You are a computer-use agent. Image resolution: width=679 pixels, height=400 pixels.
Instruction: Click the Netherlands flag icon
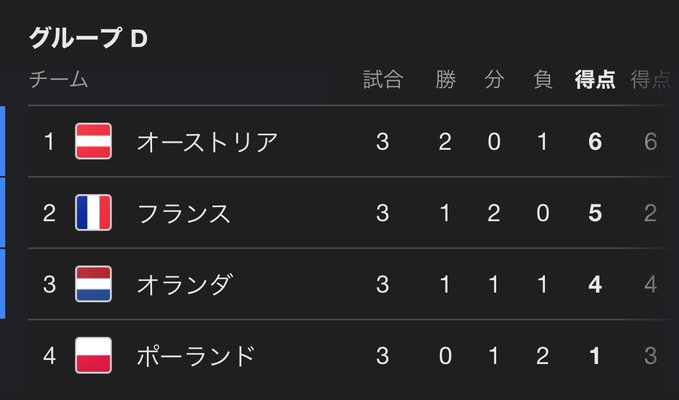click(93, 284)
